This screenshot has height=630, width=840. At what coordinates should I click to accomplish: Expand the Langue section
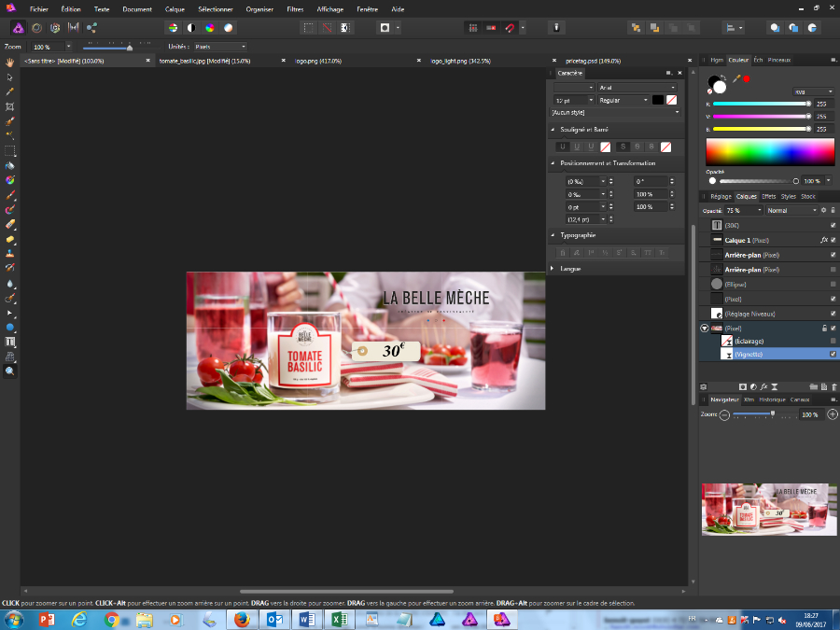tap(553, 269)
